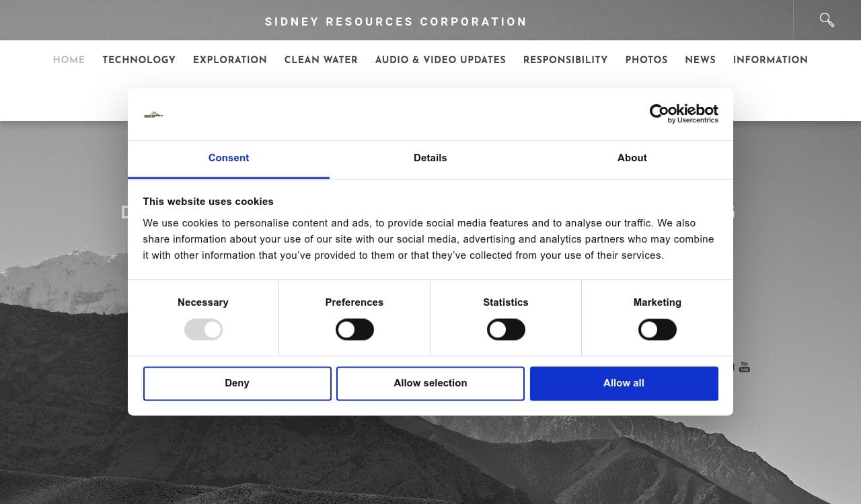Go to the Exploration menu
The height and width of the screenshot is (504, 861).
pyautogui.click(x=230, y=60)
